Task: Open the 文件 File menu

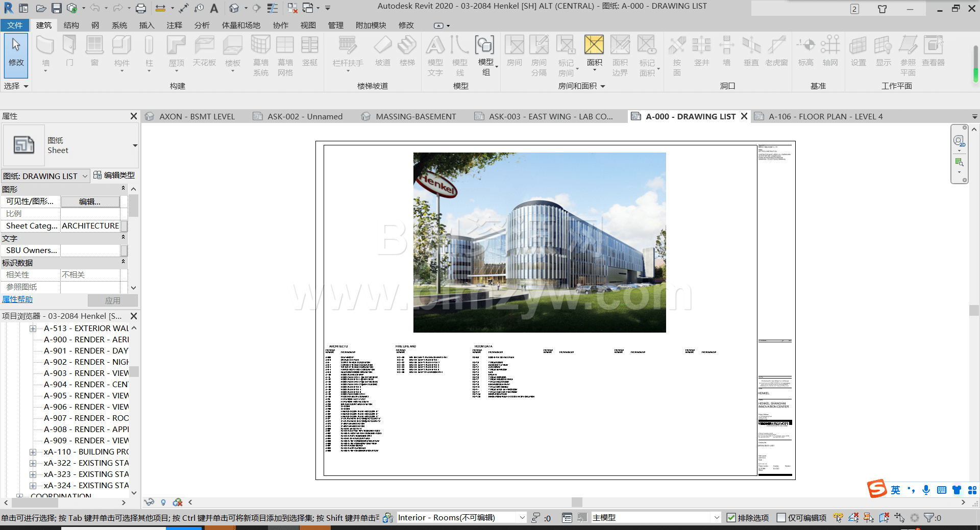Action: (15, 25)
